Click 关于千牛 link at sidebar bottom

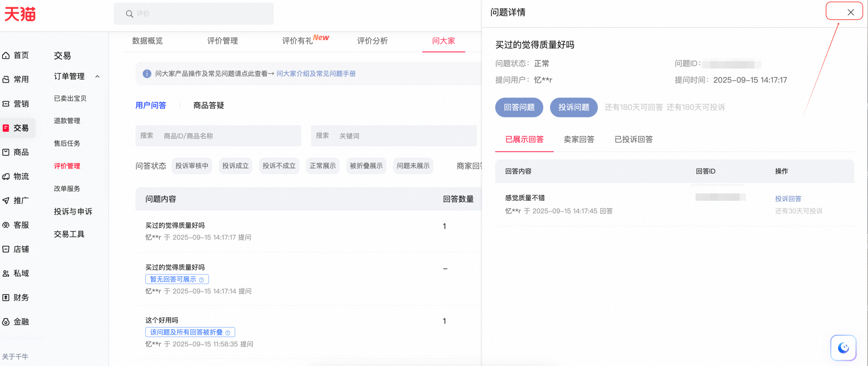[x=15, y=356]
